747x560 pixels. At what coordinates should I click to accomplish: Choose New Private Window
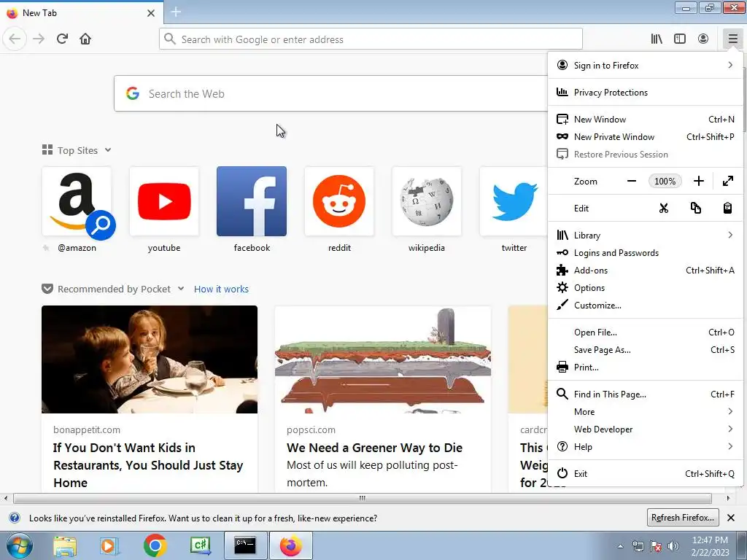pyautogui.click(x=646, y=136)
